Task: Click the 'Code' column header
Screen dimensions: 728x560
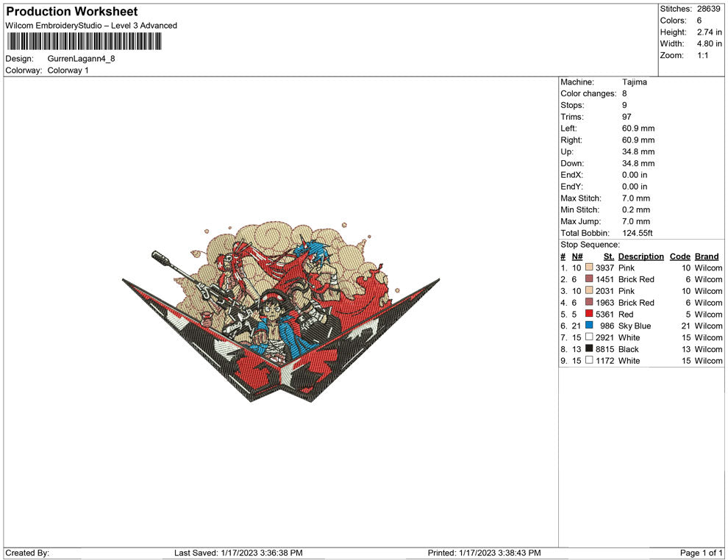Action: [x=679, y=256]
